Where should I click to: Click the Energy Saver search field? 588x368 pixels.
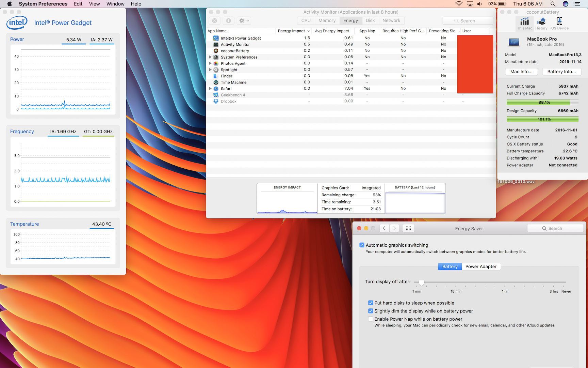(555, 228)
